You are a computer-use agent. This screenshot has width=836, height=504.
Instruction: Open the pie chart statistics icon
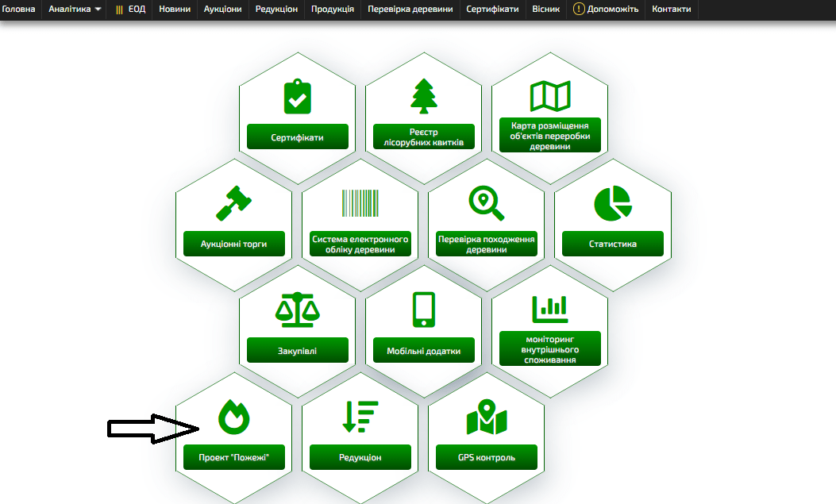tap(613, 203)
